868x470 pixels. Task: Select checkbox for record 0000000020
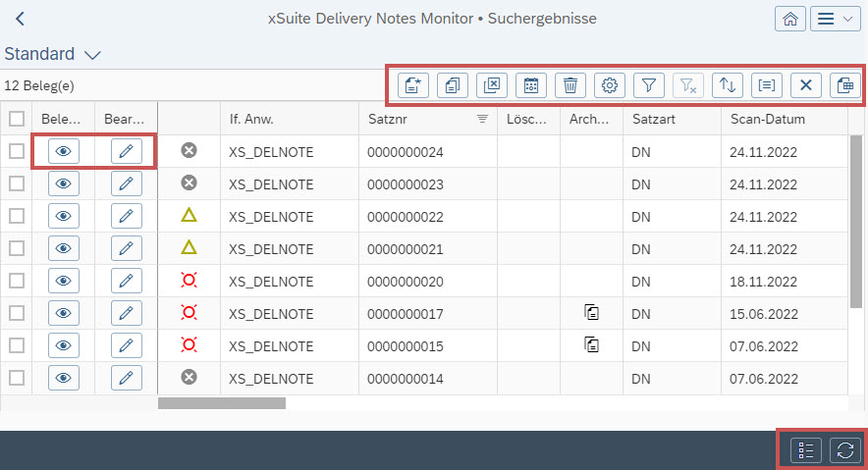click(x=17, y=281)
